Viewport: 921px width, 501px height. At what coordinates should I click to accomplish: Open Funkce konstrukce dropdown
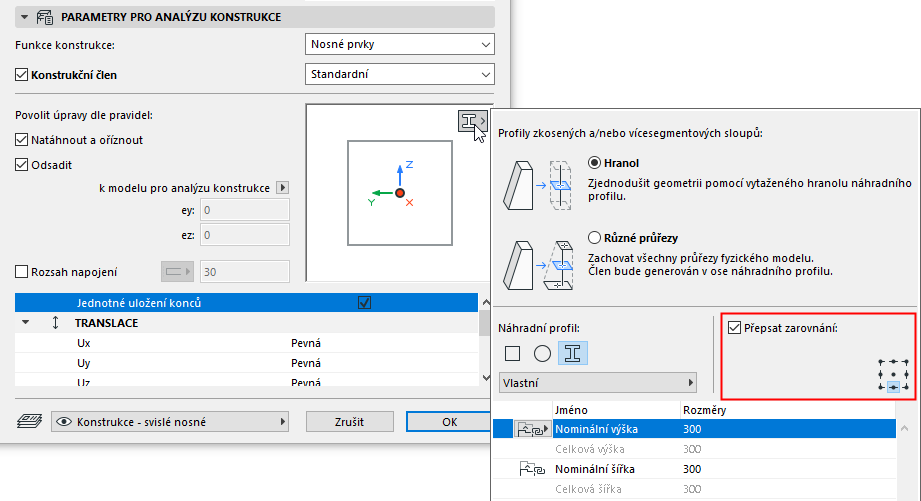399,44
